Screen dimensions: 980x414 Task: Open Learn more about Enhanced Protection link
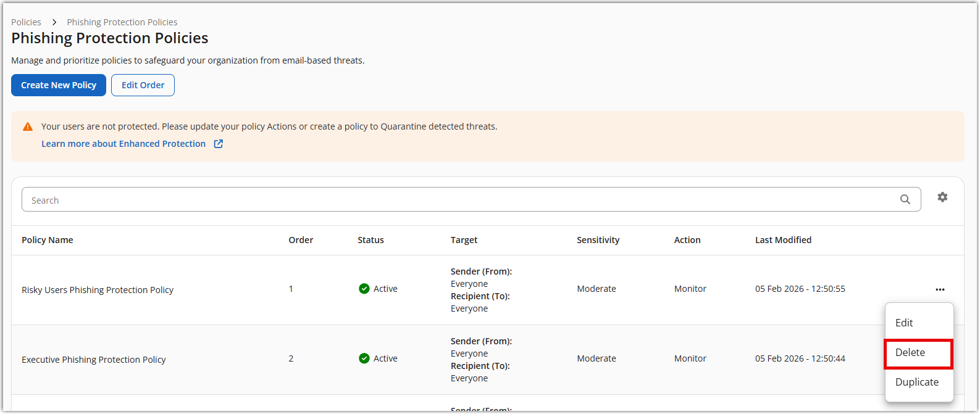pyautogui.click(x=124, y=144)
